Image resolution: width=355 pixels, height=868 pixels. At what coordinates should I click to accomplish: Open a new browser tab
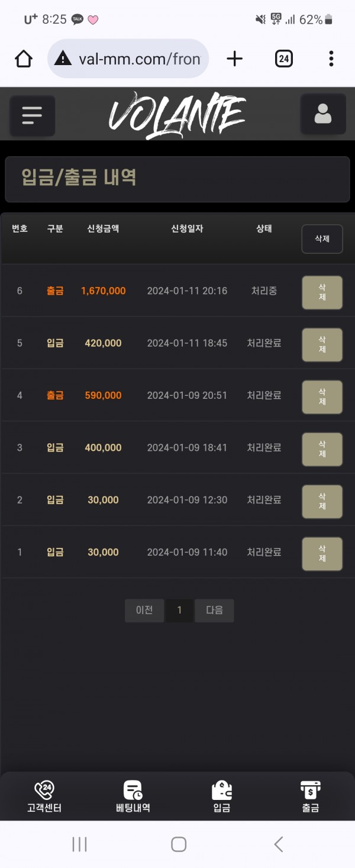click(x=235, y=59)
